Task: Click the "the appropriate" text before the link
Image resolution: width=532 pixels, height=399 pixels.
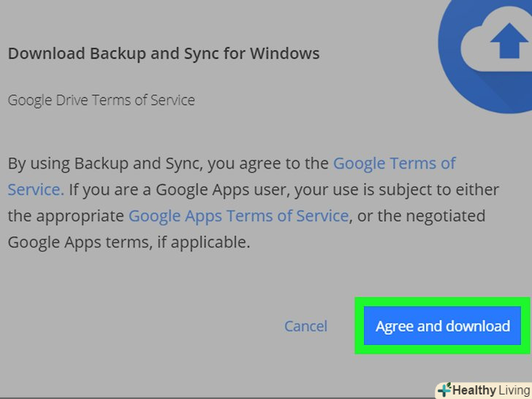Action: (x=66, y=216)
